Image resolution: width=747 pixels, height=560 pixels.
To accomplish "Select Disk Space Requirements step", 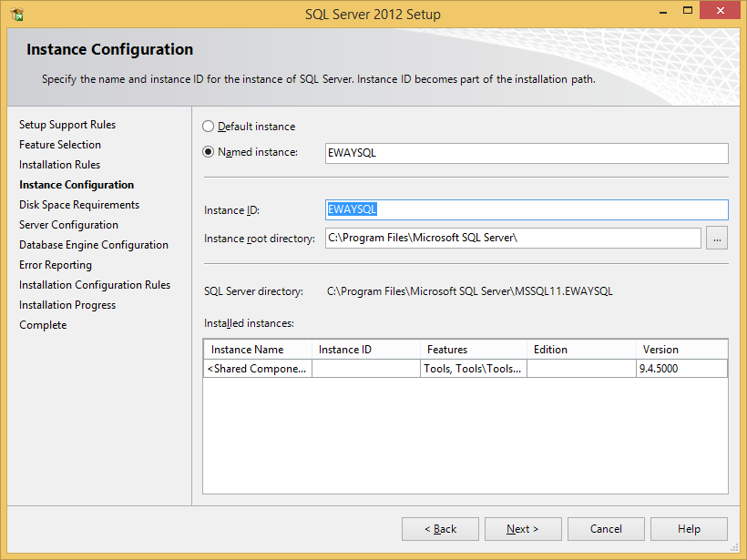I will pos(79,205).
